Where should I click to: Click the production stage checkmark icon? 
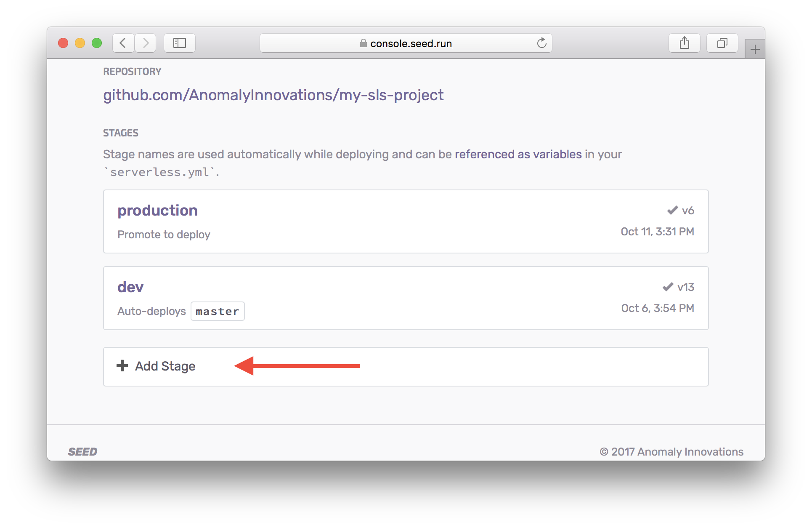[x=672, y=210]
